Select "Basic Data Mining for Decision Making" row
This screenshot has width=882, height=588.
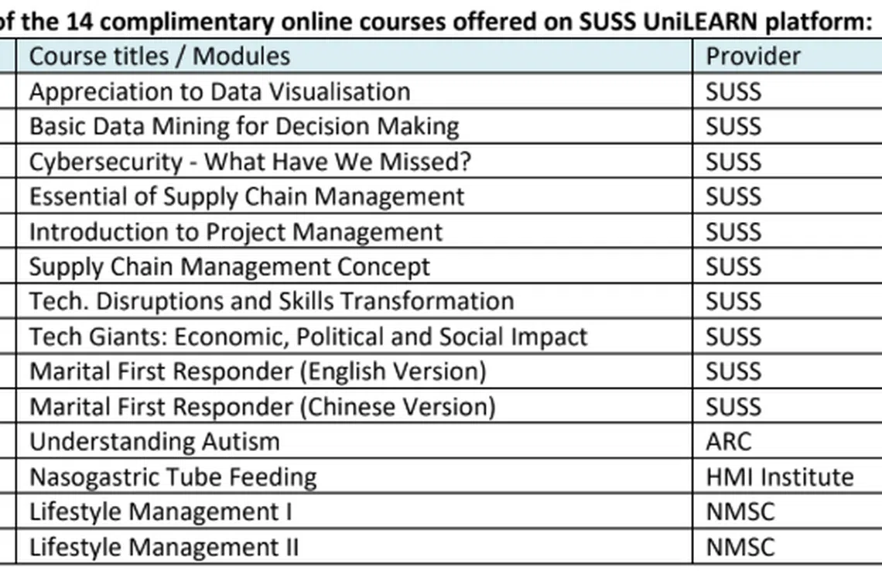click(244, 126)
